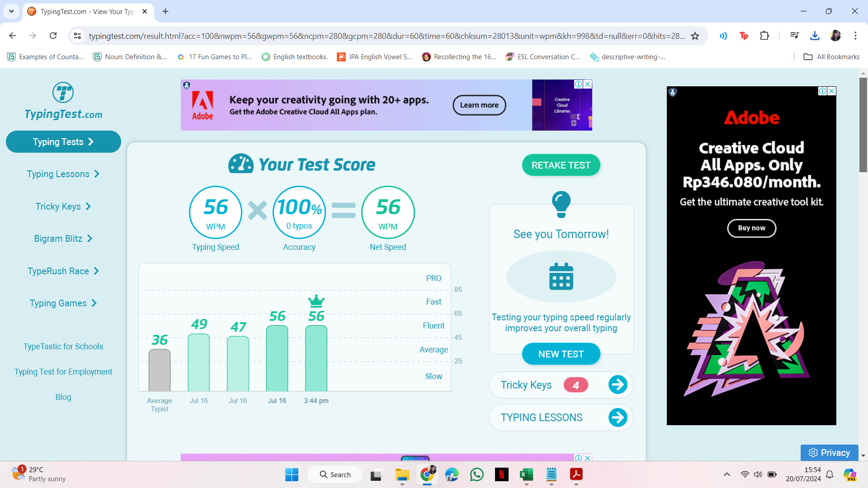Bookmark this page with the star icon
This screenshot has width=868, height=488.
pos(695,36)
